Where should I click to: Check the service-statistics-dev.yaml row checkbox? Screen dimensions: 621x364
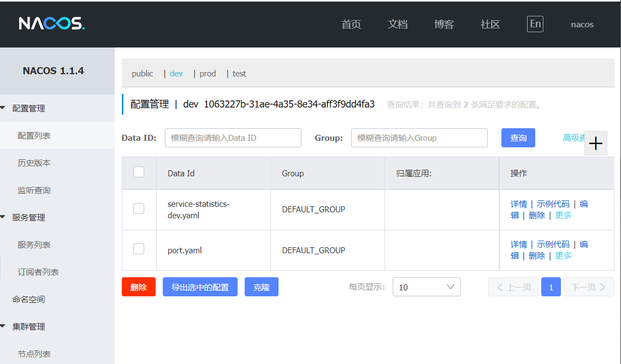[139, 208]
